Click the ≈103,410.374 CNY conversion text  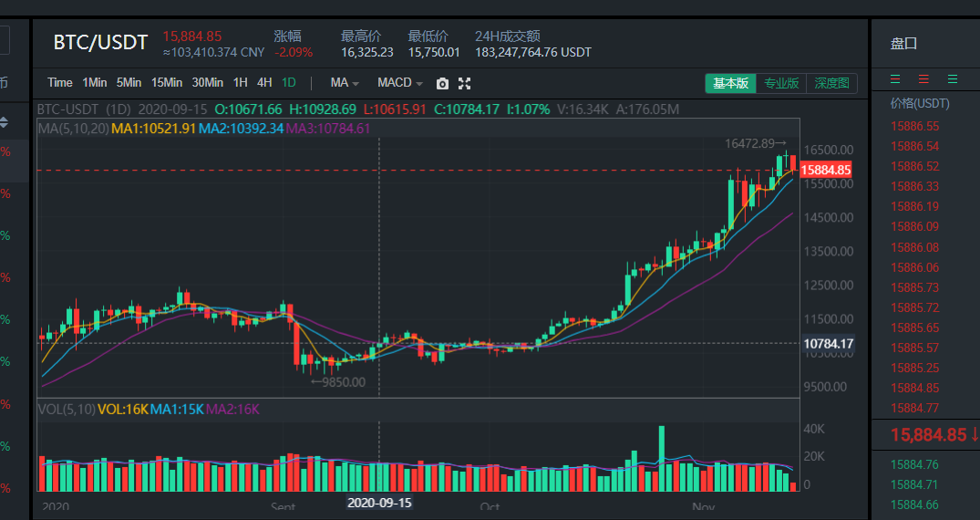(x=213, y=53)
